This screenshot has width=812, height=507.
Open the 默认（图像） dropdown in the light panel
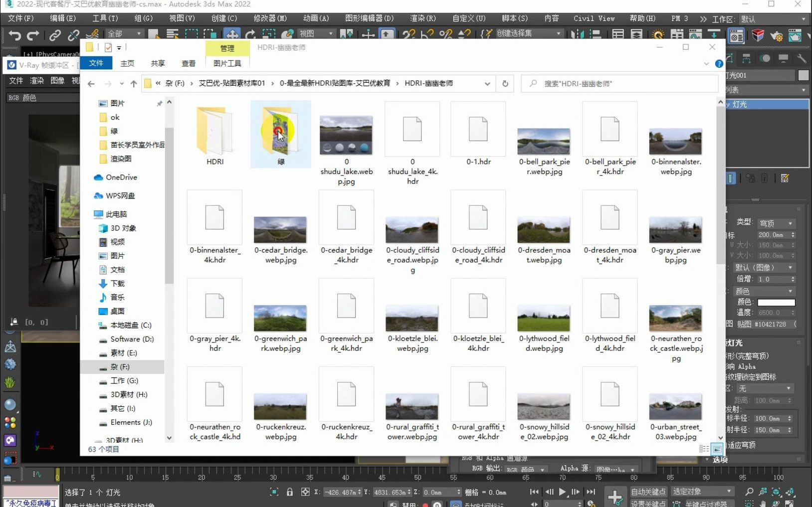pos(765,267)
